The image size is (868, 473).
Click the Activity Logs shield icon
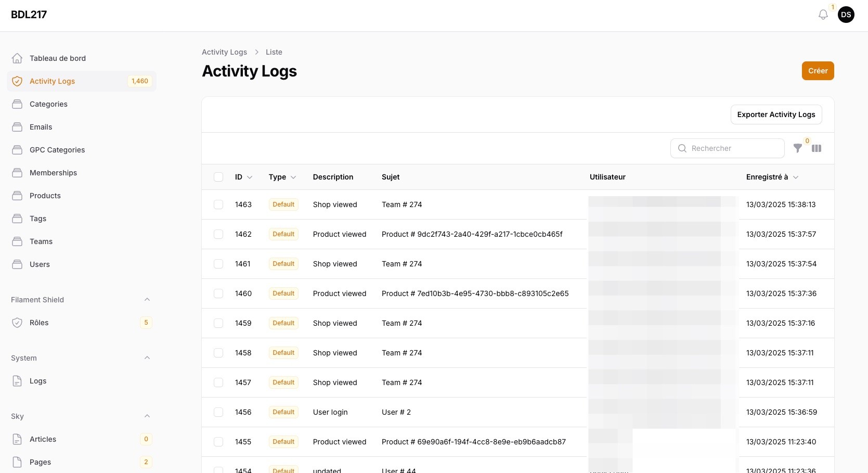pos(17,81)
